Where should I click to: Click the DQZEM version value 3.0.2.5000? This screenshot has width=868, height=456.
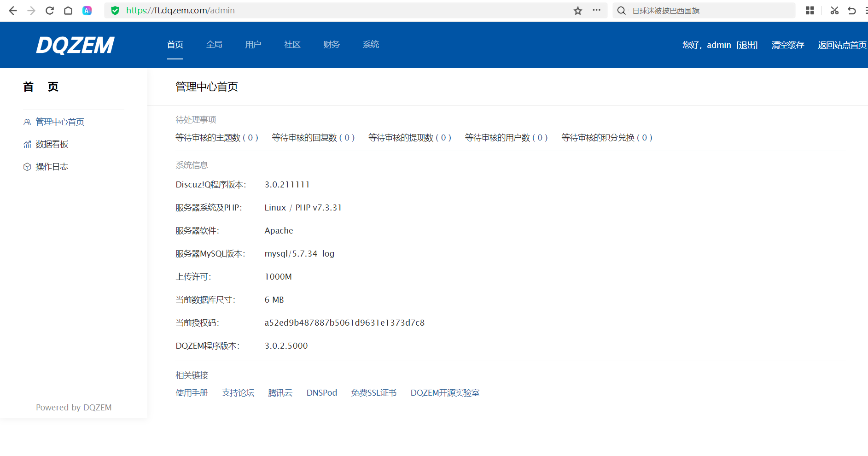pos(286,346)
